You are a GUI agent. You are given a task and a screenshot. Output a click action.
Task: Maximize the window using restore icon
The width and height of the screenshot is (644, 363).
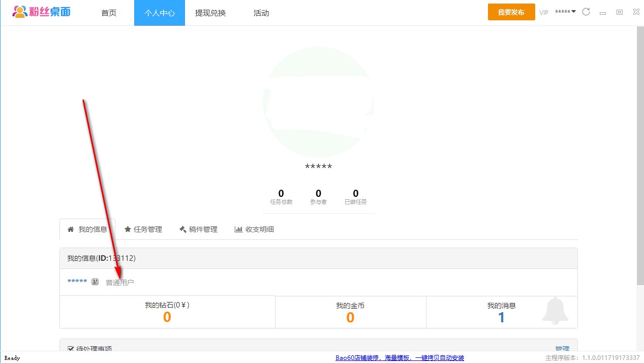pyautogui.click(x=620, y=12)
